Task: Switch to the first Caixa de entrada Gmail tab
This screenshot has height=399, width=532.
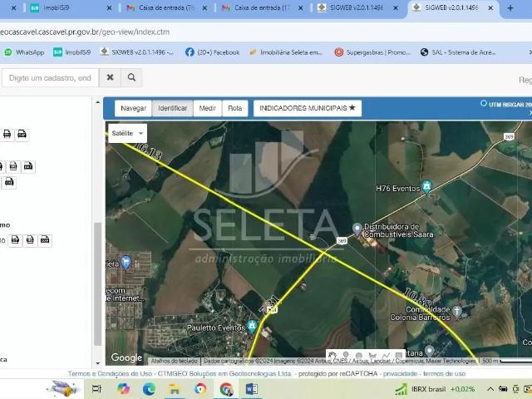Action: click(166, 7)
